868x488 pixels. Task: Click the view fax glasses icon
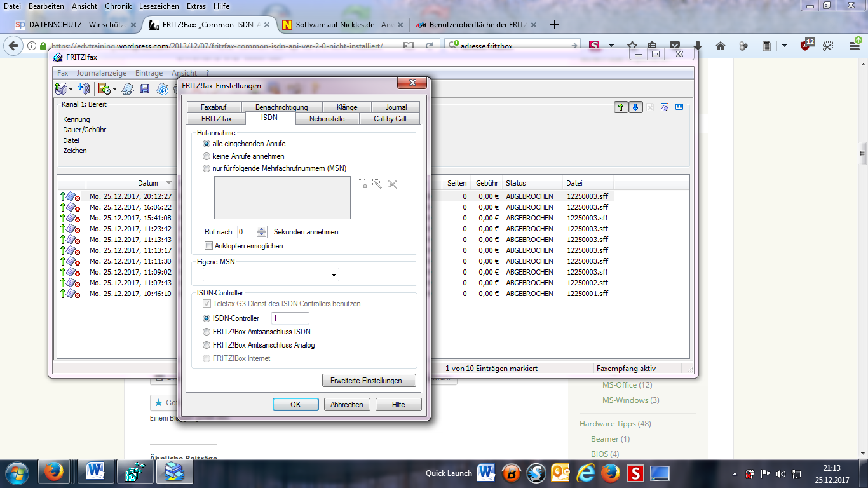[128, 88]
